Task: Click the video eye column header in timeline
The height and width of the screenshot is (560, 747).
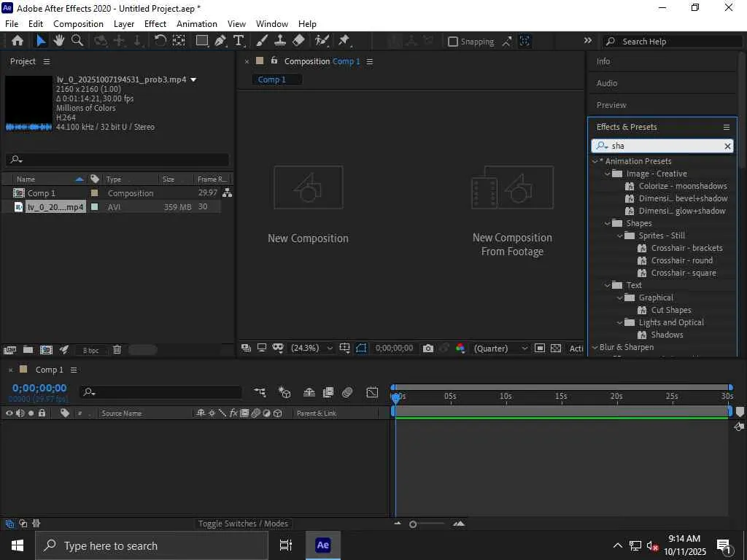Action: coord(9,413)
